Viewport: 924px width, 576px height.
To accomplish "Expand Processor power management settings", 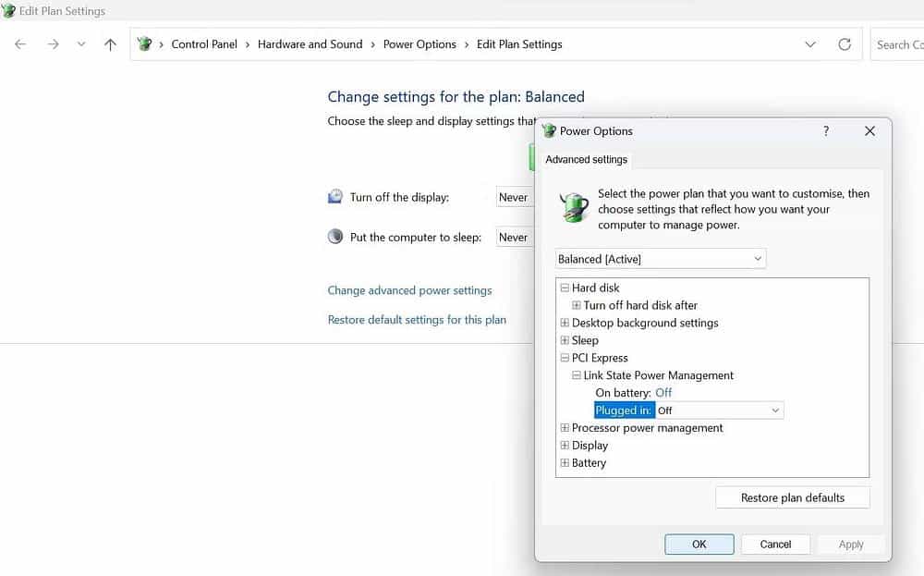I will (565, 427).
